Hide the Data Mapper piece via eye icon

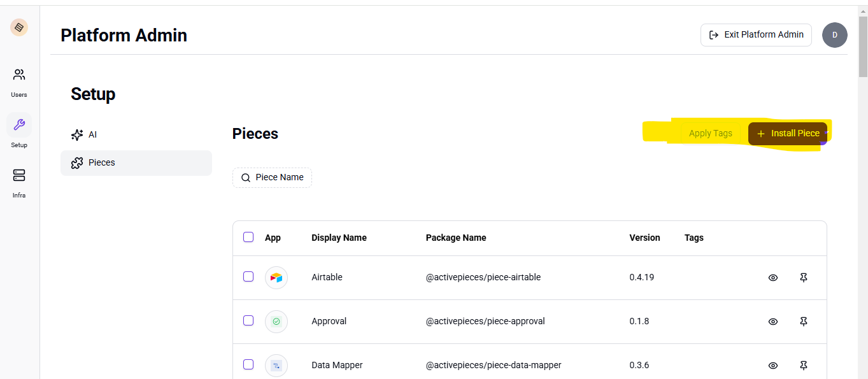point(773,366)
